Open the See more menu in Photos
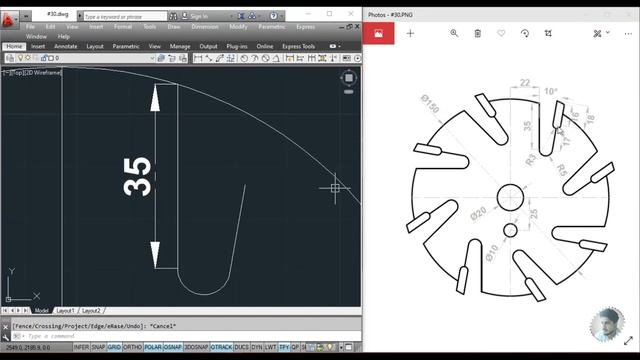Screen dimensions: 640x360 pyautogui.click(x=628, y=33)
